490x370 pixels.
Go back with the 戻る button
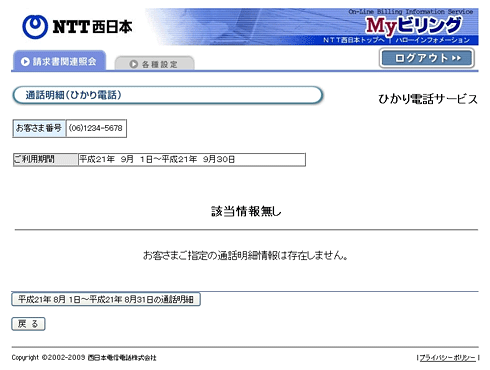[x=28, y=324]
